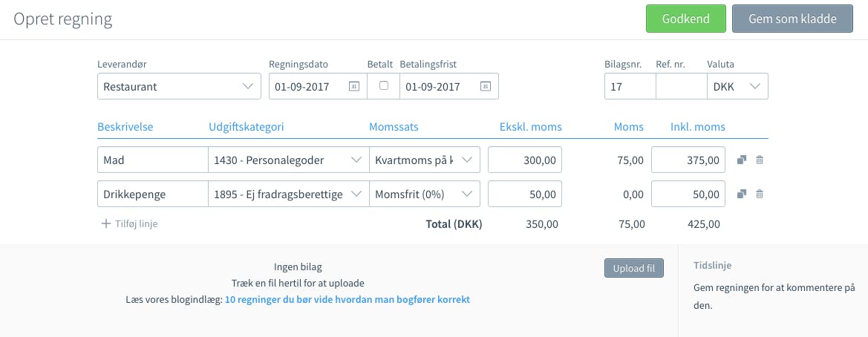Open the 1430 - Personalegoder category dropdown
The image size is (868, 337).
tap(288, 160)
